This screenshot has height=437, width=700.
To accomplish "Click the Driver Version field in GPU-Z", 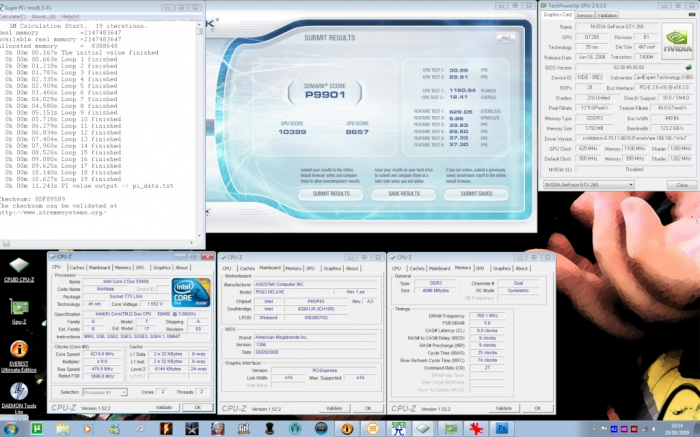I will tap(636, 139).
